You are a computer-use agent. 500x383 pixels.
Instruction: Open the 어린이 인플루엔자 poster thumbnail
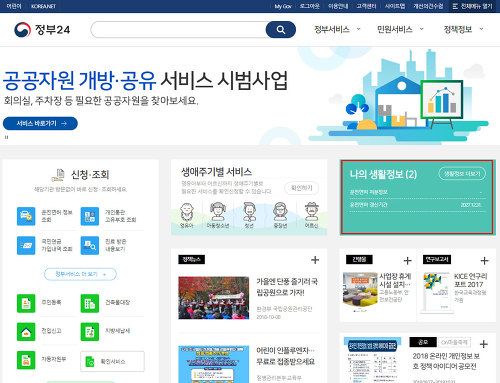coord(214,364)
